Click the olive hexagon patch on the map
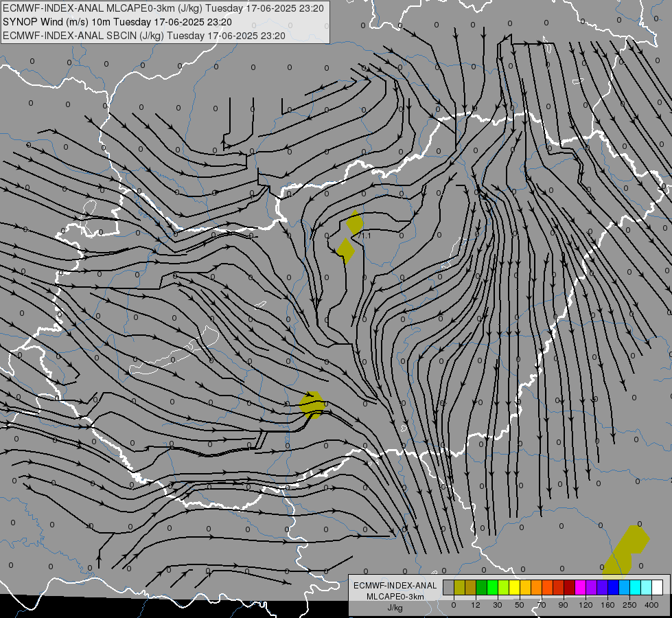Image resolution: width=672 pixels, height=618 pixels. (312, 405)
